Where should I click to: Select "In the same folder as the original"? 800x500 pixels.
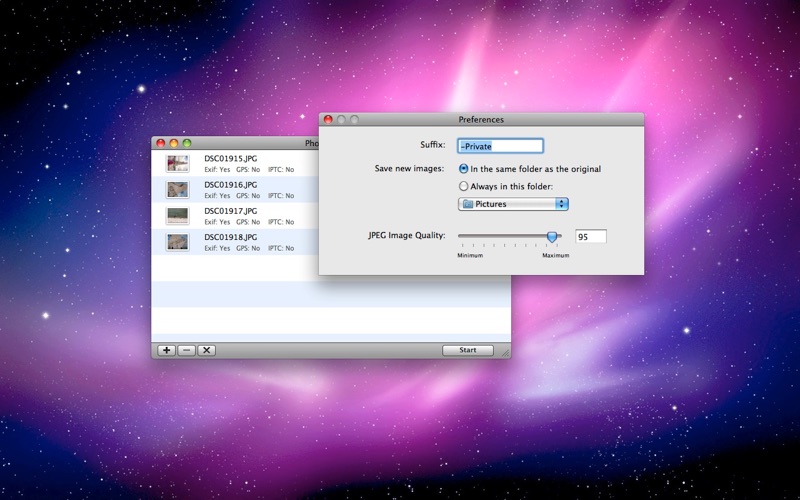(464, 169)
